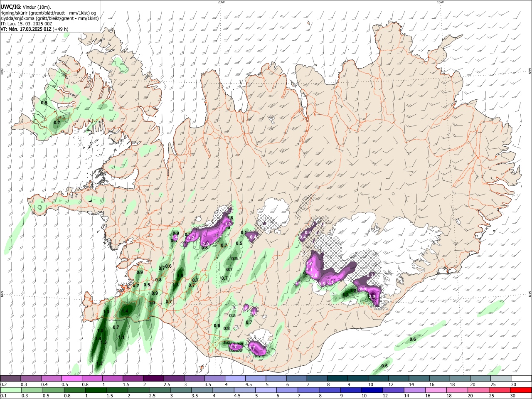The height and width of the screenshot is (399, 532).
Task: Pick the medium green swatch between 0.5 and 0.8, lower legend
Action: [54, 390]
